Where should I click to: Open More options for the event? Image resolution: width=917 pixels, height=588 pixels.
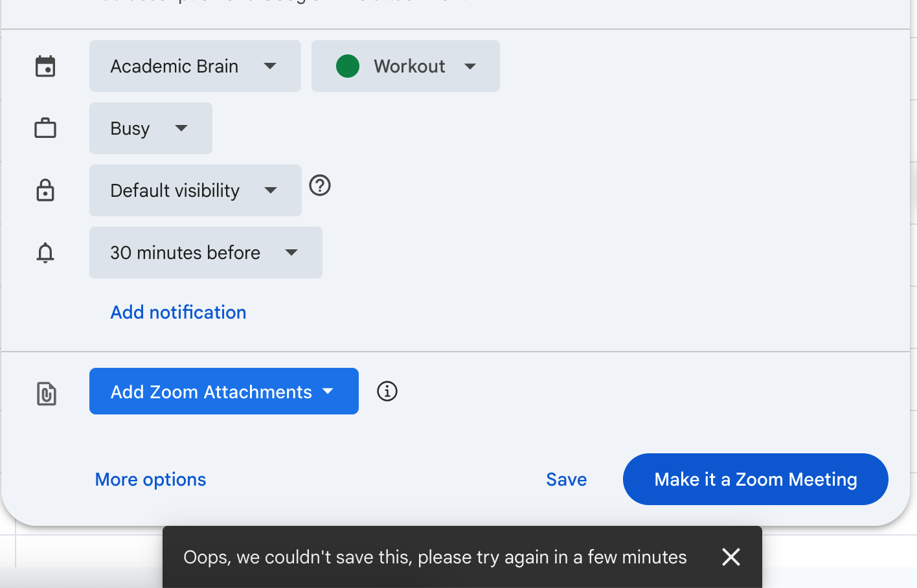(x=150, y=479)
